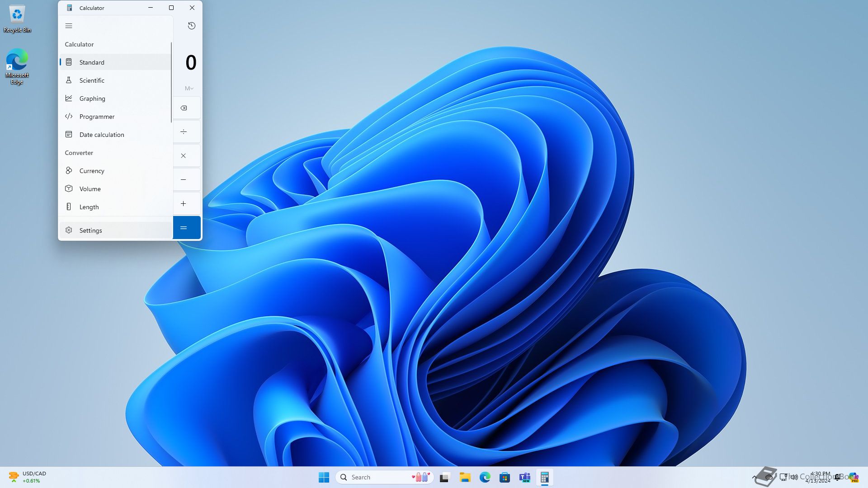Select the Recycle Bin desktop icon

tap(17, 19)
